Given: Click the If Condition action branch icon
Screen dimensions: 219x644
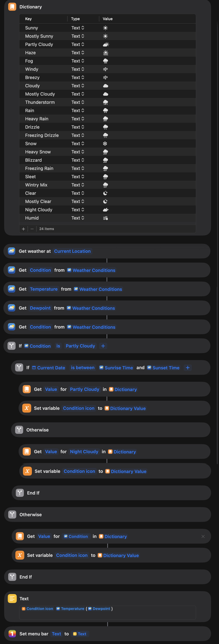Looking at the screenshot, I should coord(12,346).
